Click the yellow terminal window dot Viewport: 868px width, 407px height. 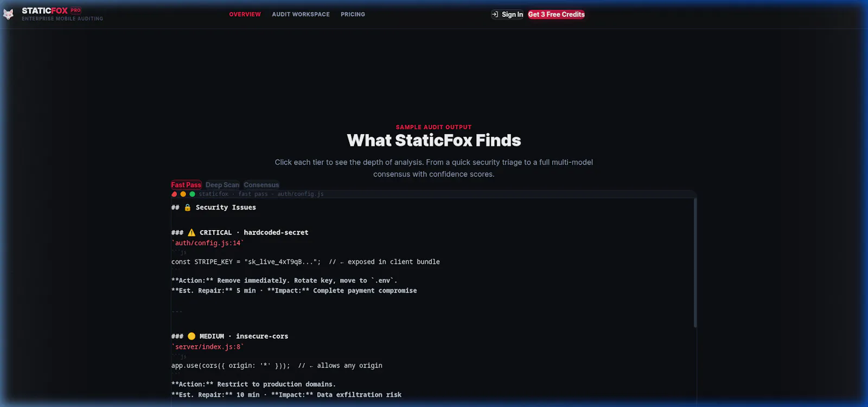(183, 194)
